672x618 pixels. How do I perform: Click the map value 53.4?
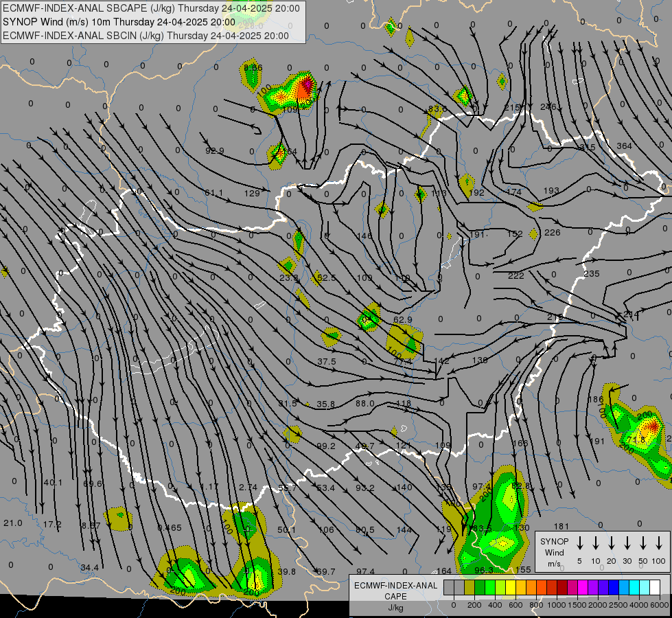coord(326,488)
